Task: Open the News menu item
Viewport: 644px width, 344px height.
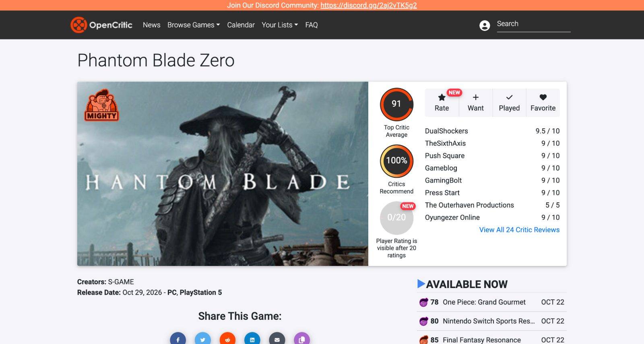Action: [x=152, y=25]
